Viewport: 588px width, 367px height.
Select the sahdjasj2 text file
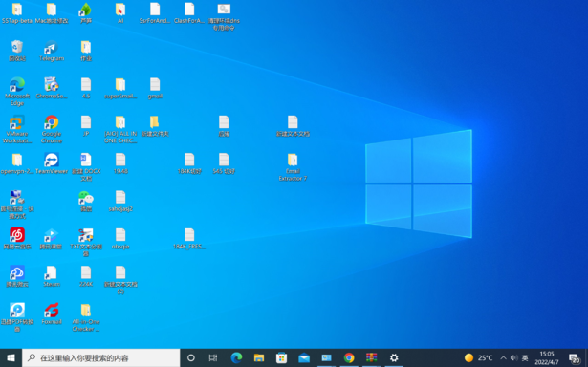pos(120,202)
